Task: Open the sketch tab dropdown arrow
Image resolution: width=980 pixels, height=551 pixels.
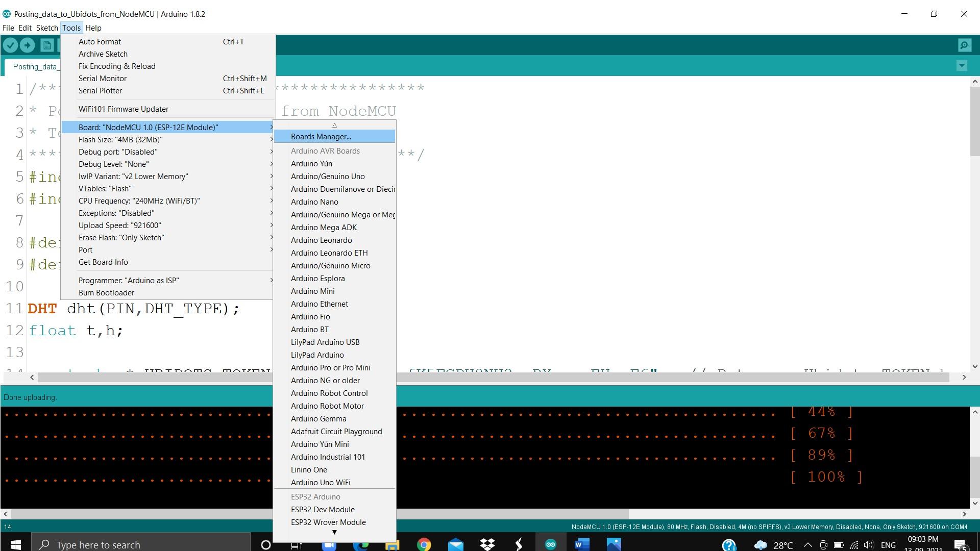Action: pyautogui.click(x=962, y=65)
